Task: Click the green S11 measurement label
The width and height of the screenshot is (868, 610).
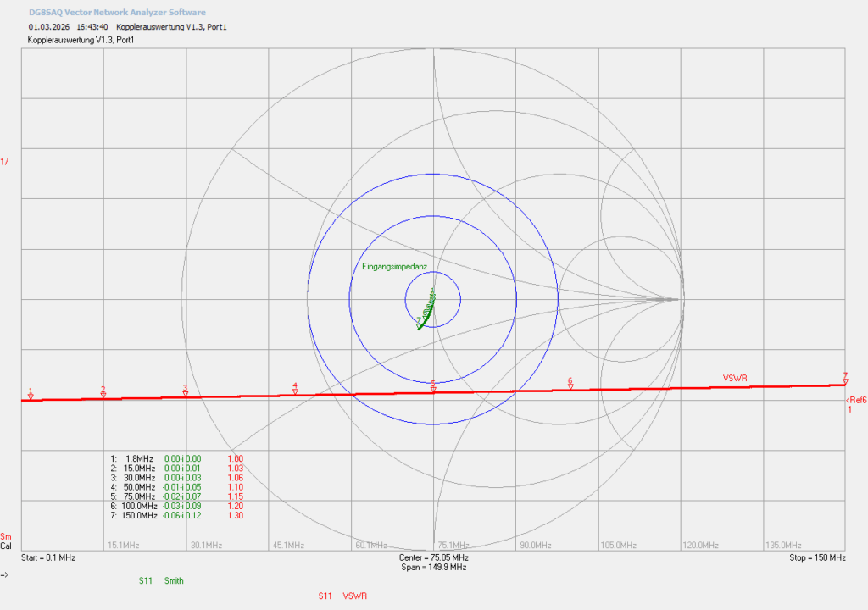Action: tap(146, 580)
